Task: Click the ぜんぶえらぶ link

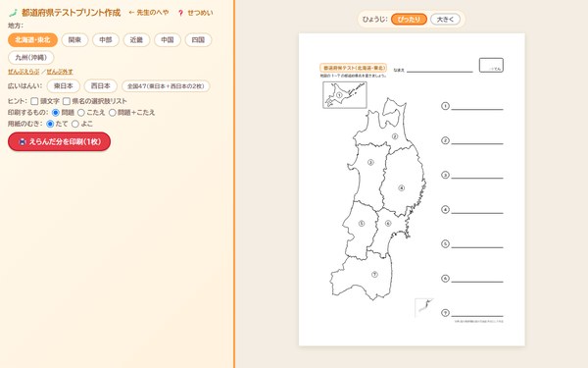Action: [x=24, y=72]
